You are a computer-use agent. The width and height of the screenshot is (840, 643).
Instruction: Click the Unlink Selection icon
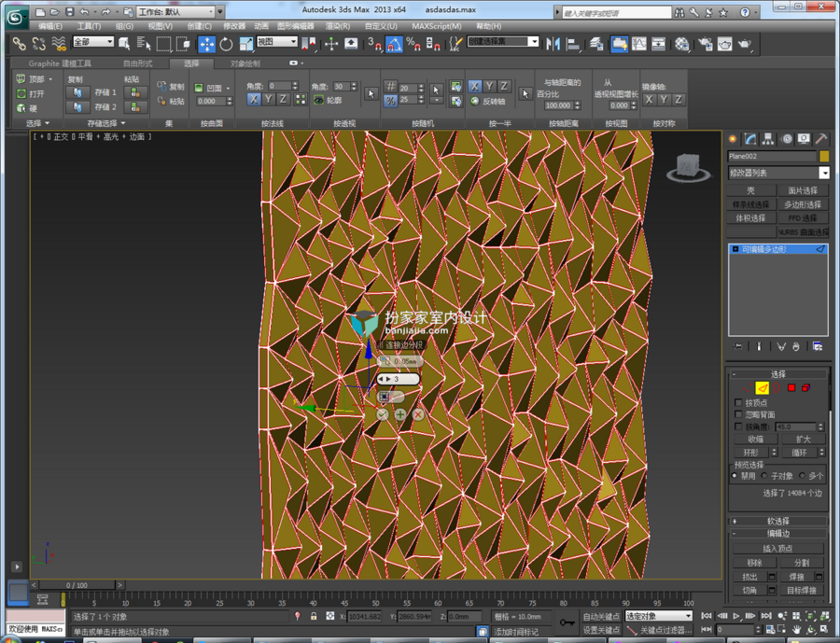38,44
